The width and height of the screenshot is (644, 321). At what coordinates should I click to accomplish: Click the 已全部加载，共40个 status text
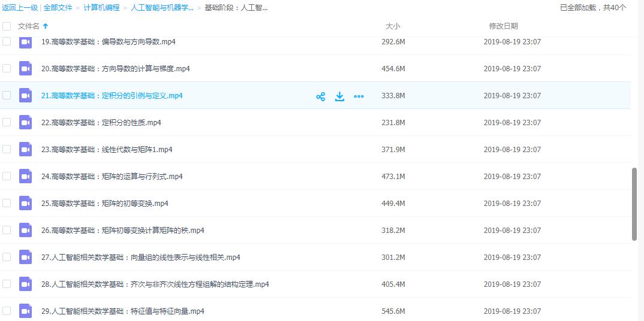pyautogui.click(x=594, y=8)
